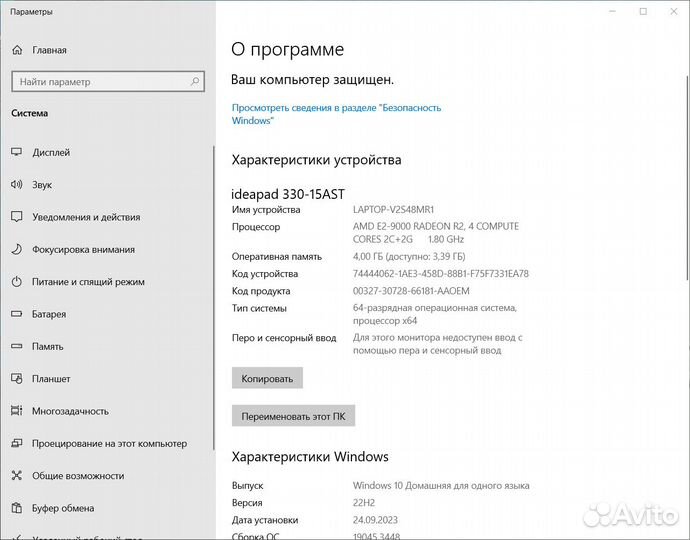Click the Память storage icon
The width and height of the screenshot is (690, 540).
click(16, 346)
